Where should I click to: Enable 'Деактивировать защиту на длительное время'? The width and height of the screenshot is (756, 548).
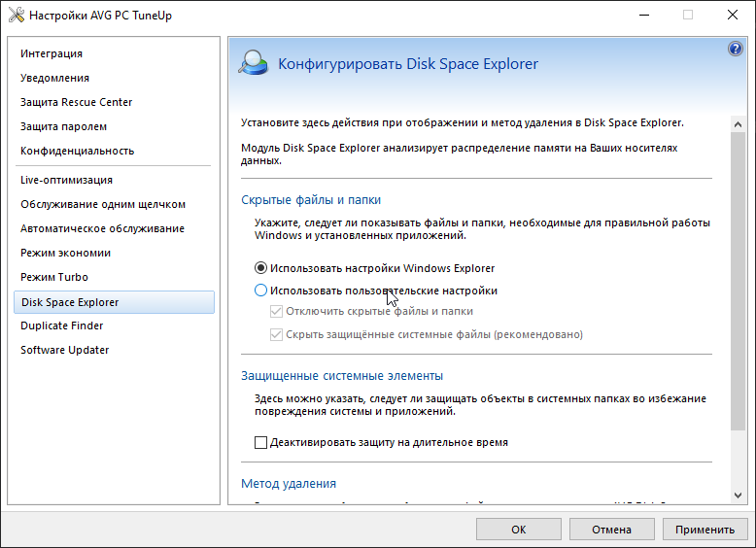click(260, 442)
